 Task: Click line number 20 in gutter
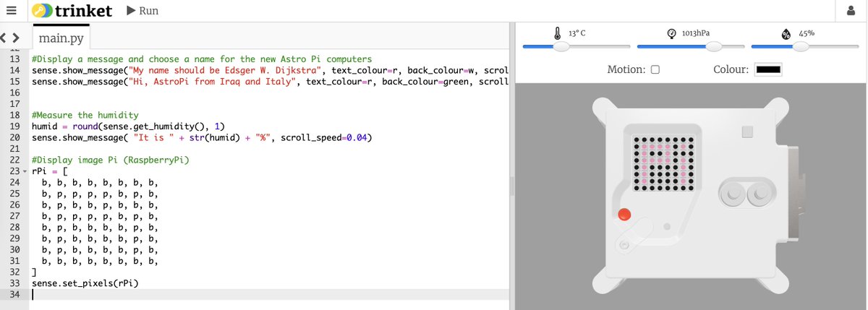point(14,137)
